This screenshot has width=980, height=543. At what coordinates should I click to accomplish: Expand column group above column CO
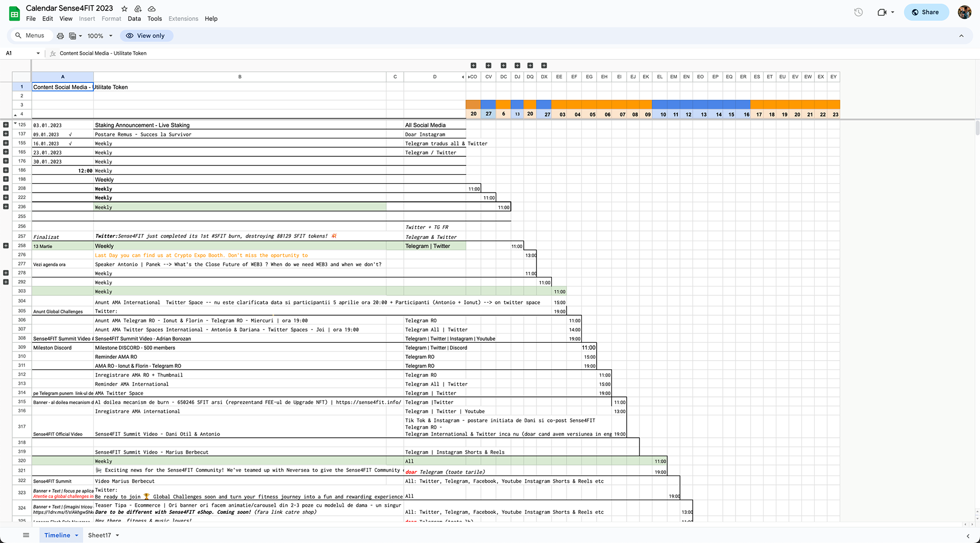click(473, 65)
